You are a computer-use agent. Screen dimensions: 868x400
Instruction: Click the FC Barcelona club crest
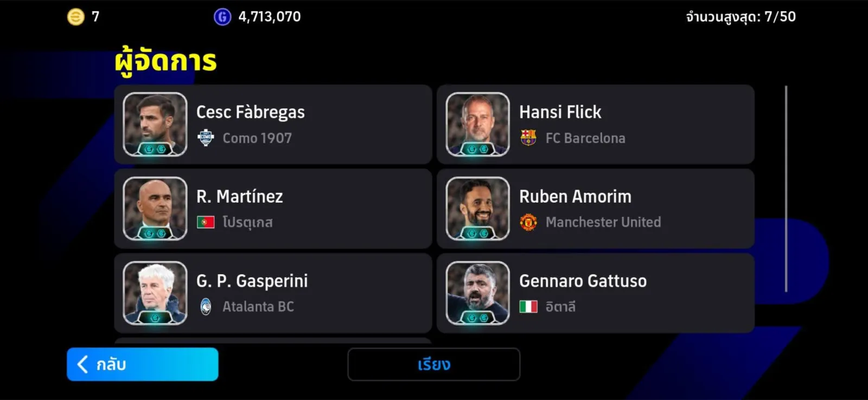click(528, 138)
